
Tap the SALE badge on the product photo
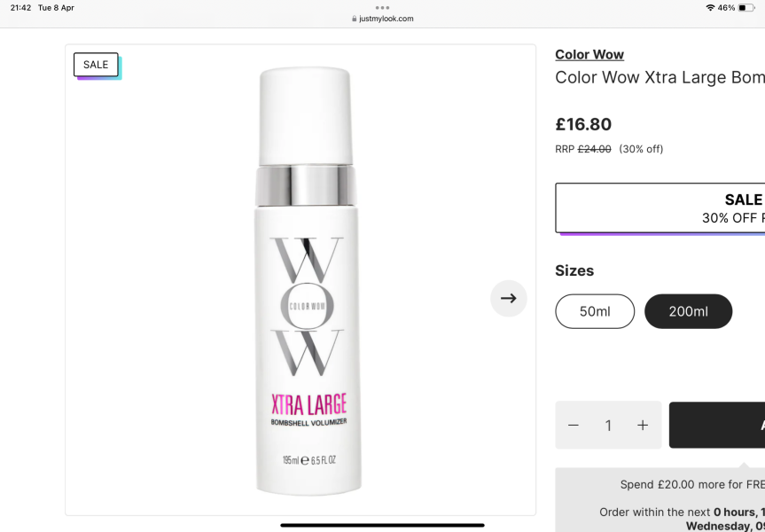point(95,64)
